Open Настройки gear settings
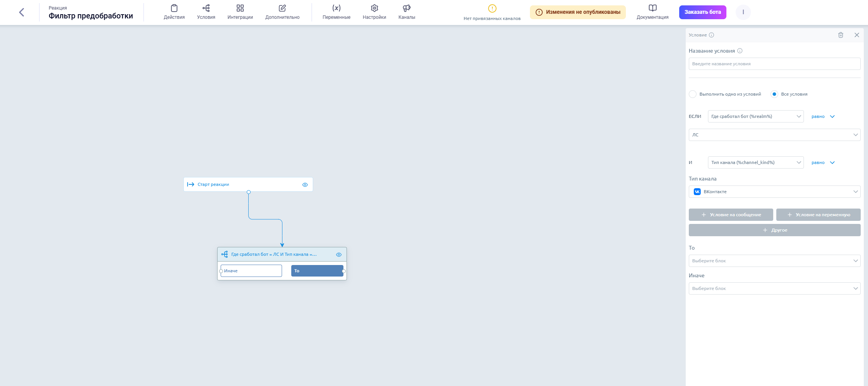 click(374, 12)
